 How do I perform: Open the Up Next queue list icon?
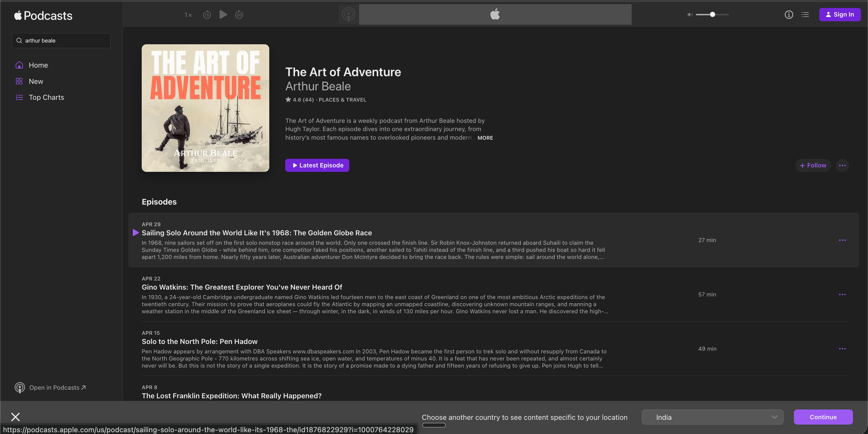point(805,14)
